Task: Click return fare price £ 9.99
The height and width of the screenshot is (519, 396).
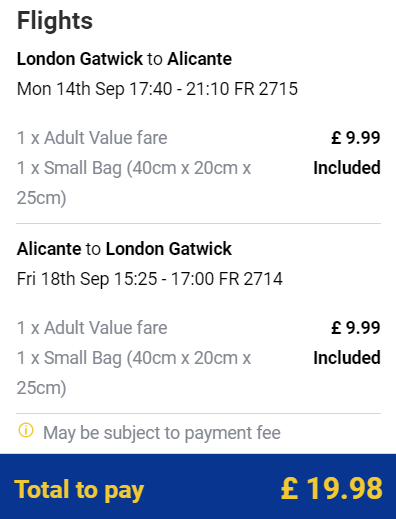Action: click(356, 328)
